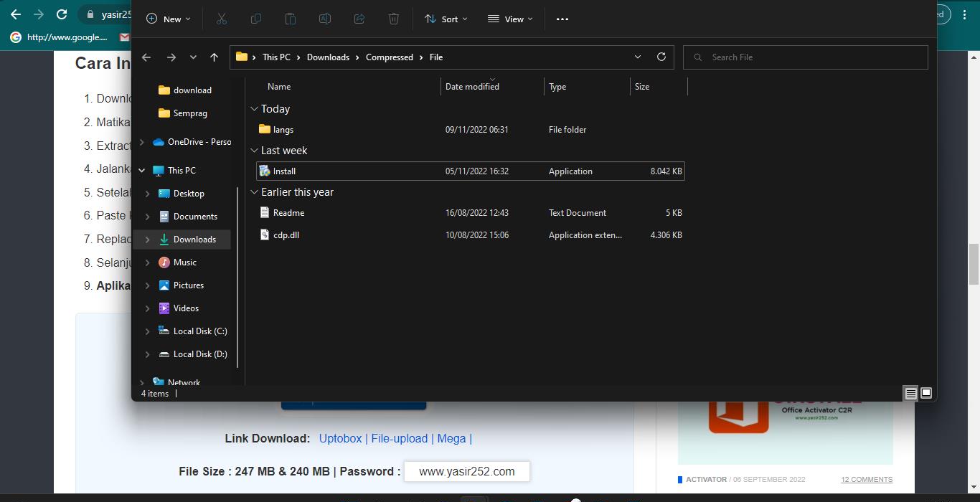This screenshot has width=980, height=502.
Task: Select the Install application file
Action: 285,171
